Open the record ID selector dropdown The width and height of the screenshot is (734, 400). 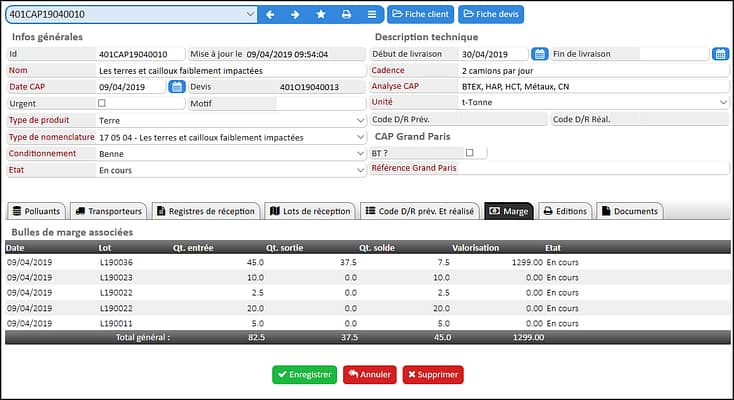coord(250,15)
